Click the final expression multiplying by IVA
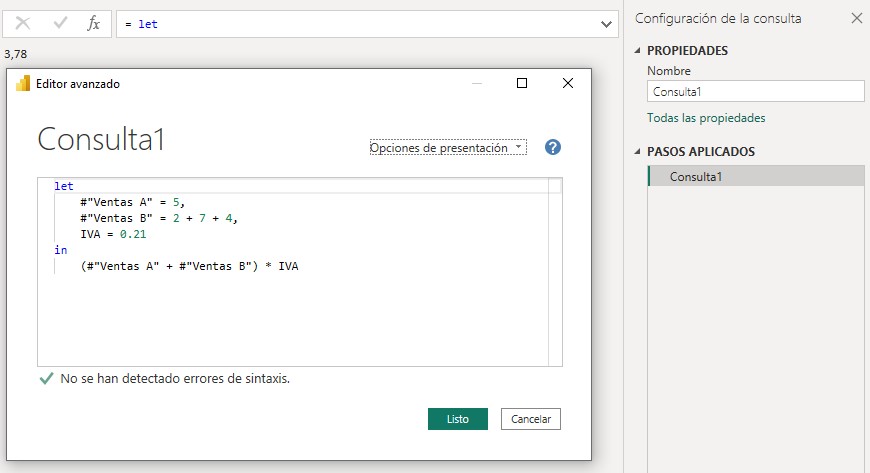This screenshot has height=473, width=870. 189,266
